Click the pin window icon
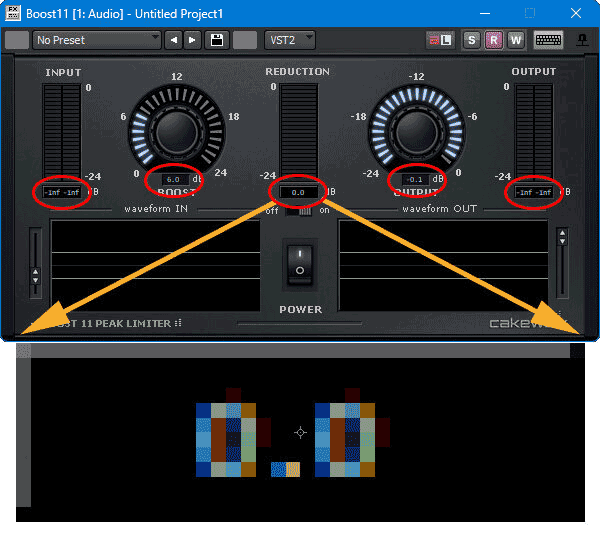Image resolution: width=600 pixels, height=550 pixels. (583, 40)
